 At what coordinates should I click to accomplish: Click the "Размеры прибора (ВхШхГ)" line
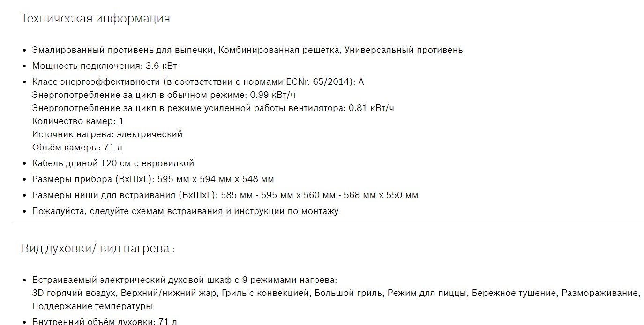[153, 179]
